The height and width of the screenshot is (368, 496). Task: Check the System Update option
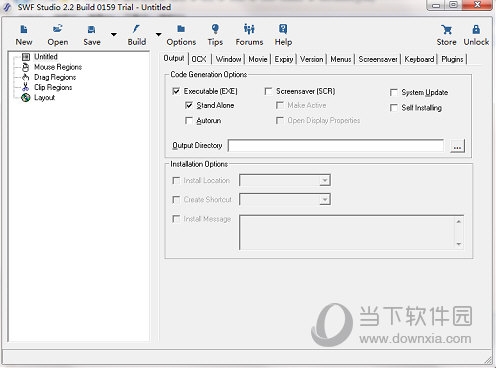[x=394, y=92]
